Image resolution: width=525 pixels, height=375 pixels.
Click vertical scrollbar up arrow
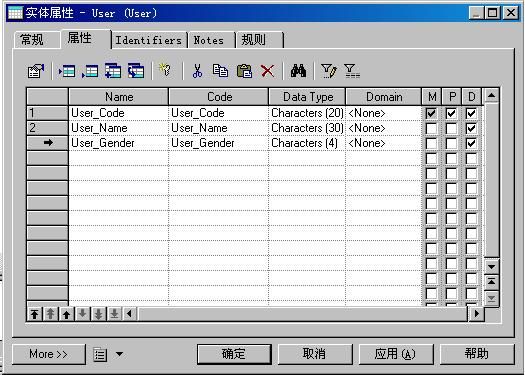coord(492,96)
